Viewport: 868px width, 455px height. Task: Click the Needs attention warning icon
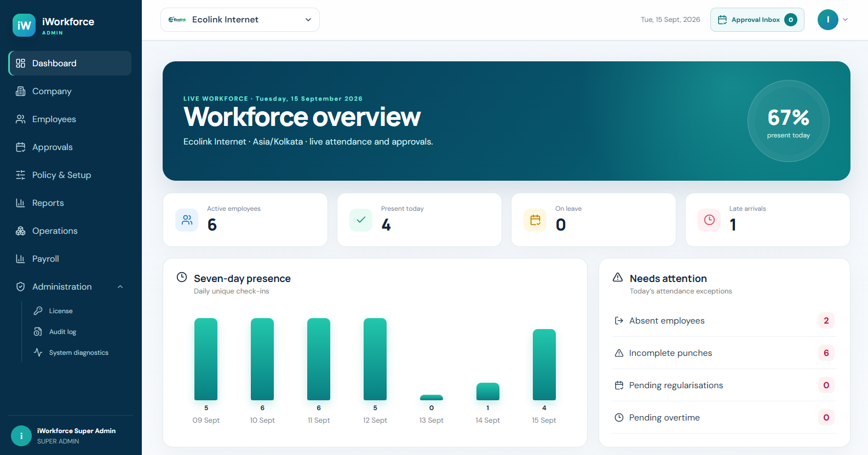[x=618, y=277]
